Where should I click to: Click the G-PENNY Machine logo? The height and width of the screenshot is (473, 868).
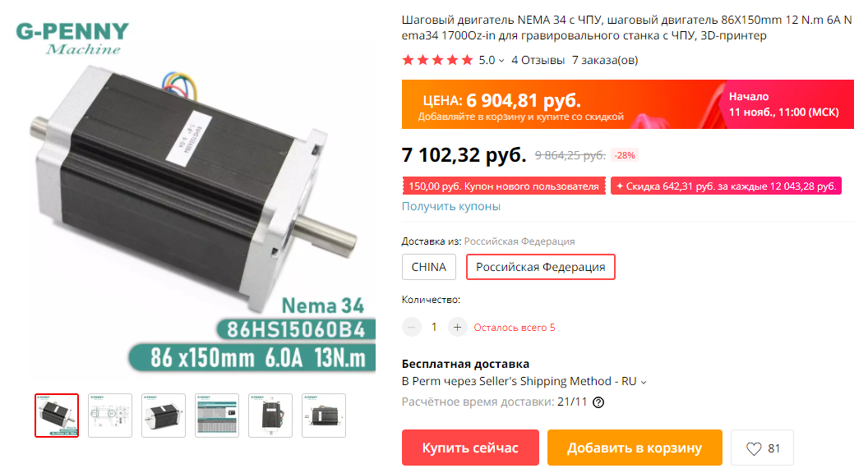pos(72,39)
